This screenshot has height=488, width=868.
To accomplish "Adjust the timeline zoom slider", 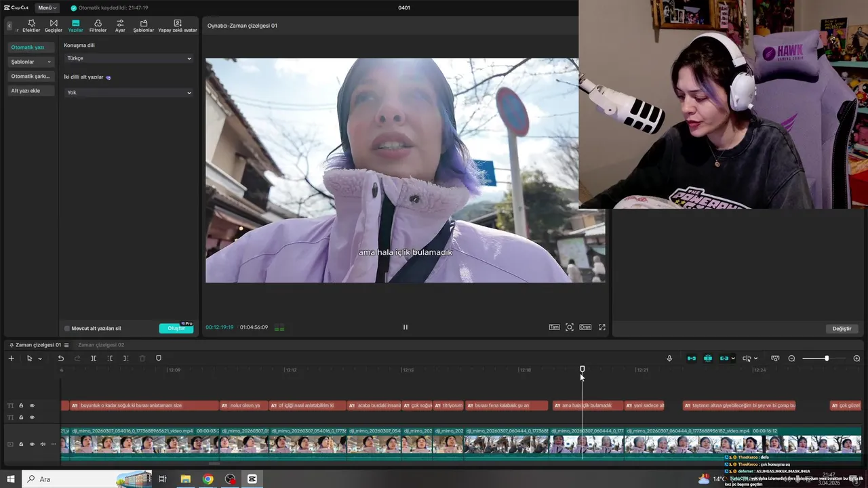I will (x=826, y=358).
